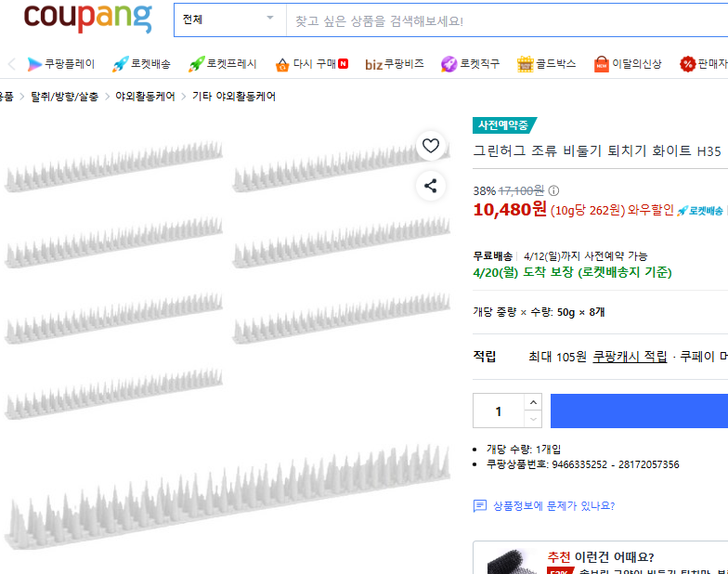728x574 pixels.
Task: Click the report speech-bubble icon
Action: click(479, 505)
